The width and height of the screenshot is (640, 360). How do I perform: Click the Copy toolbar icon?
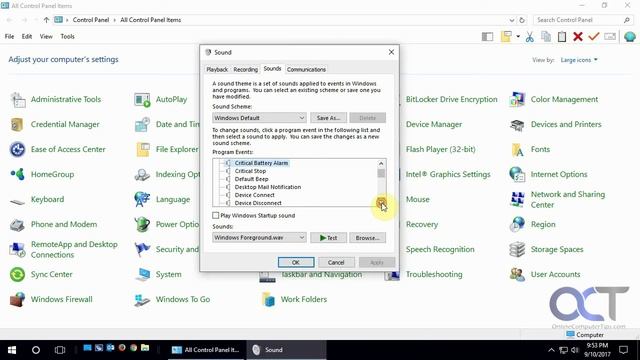pos(546,37)
